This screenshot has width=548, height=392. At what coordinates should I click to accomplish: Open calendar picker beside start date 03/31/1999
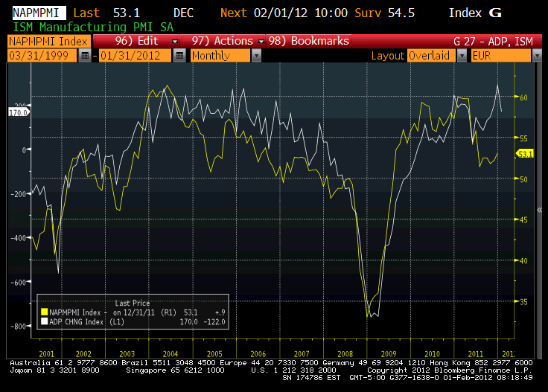pyautogui.click(x=85, y=56)
